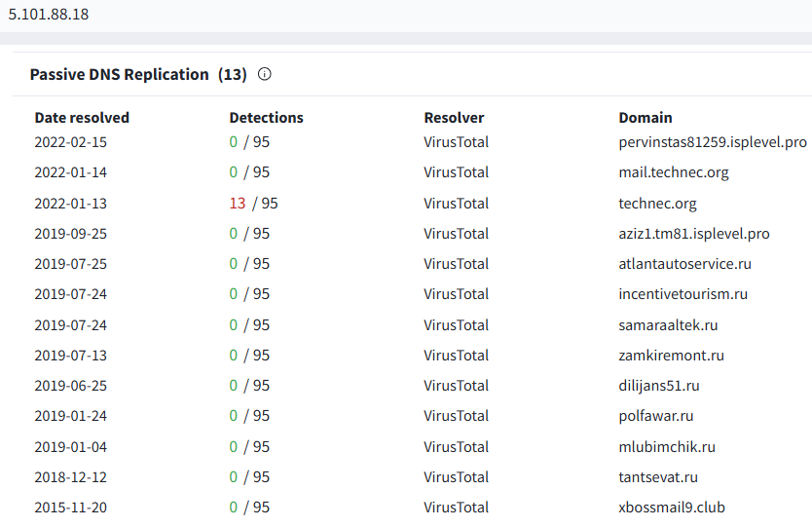Select date 2018-12-12

coord(70,476)
